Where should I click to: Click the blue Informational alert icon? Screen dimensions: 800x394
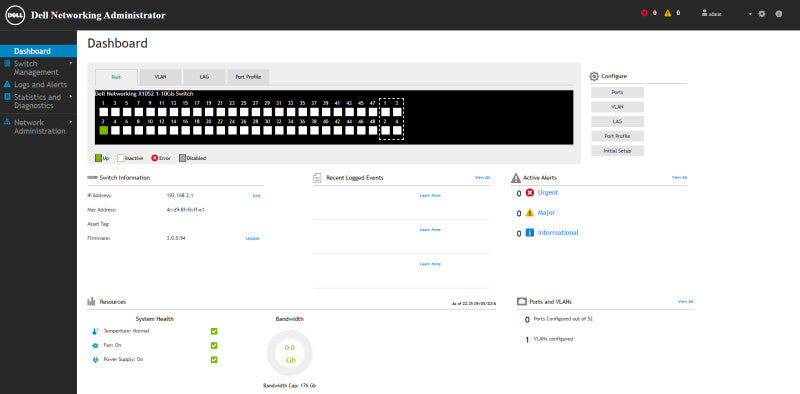coord(530,232)
